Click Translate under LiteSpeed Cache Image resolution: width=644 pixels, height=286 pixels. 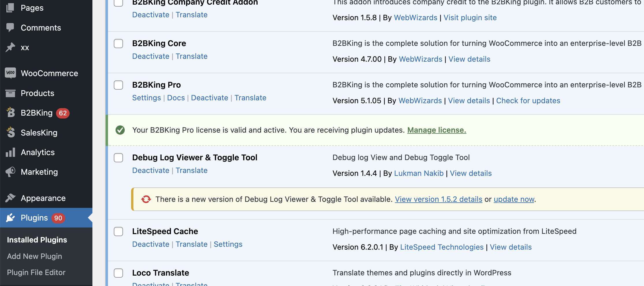pos(192,244)
